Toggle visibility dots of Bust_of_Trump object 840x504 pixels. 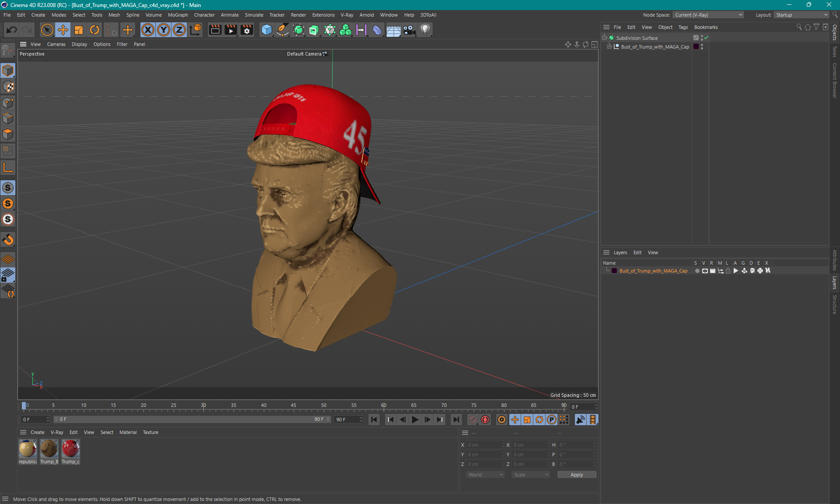(702, 46)
